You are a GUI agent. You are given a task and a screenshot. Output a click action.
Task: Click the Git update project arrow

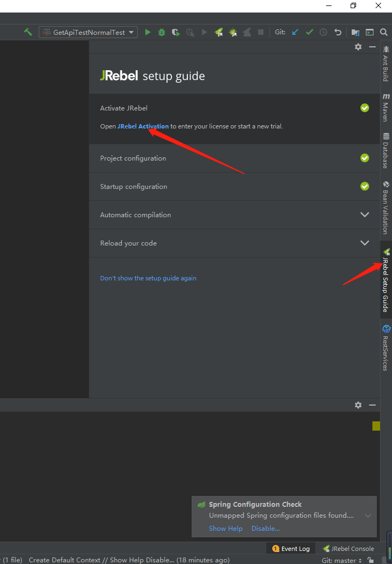[295, 32]
